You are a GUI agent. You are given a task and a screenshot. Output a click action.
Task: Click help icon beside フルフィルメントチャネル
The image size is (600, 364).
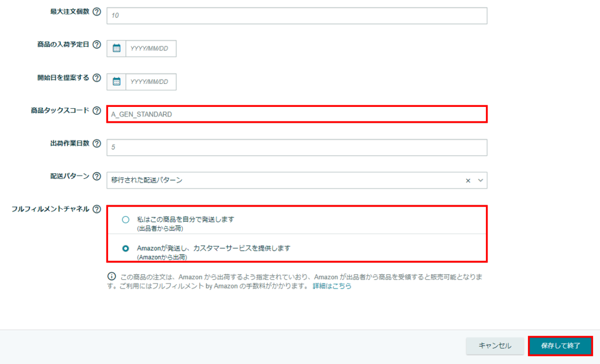click(x=97, y=209)
